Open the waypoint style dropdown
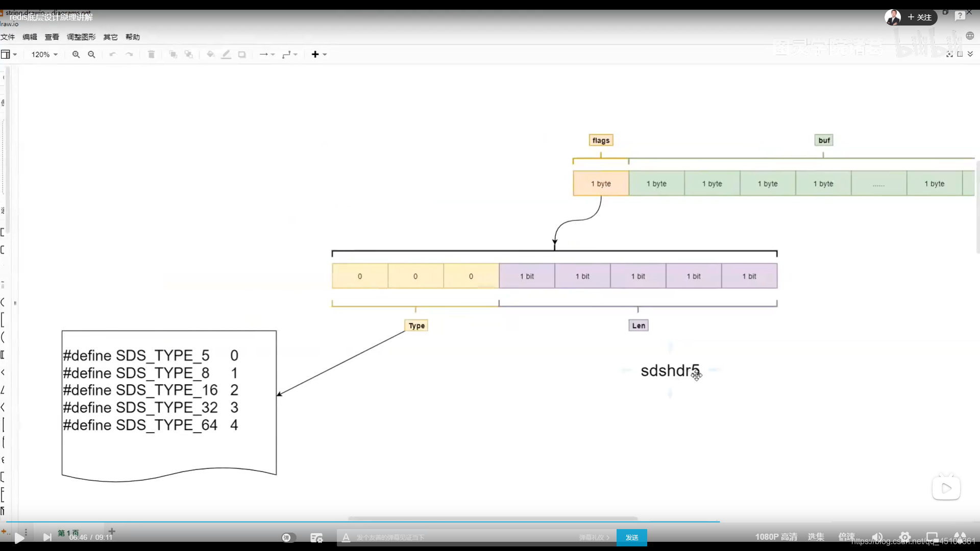The image size is (980, 551). point(290,55)
